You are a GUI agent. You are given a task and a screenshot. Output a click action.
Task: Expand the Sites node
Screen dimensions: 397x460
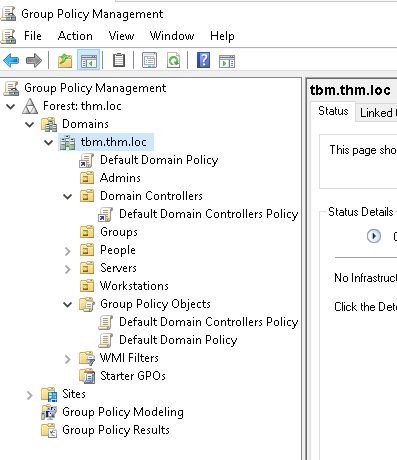click(x=30, y=395)
